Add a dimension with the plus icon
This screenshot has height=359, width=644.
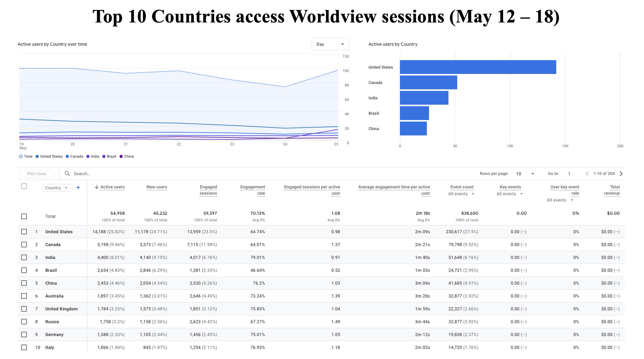(78, 187)
